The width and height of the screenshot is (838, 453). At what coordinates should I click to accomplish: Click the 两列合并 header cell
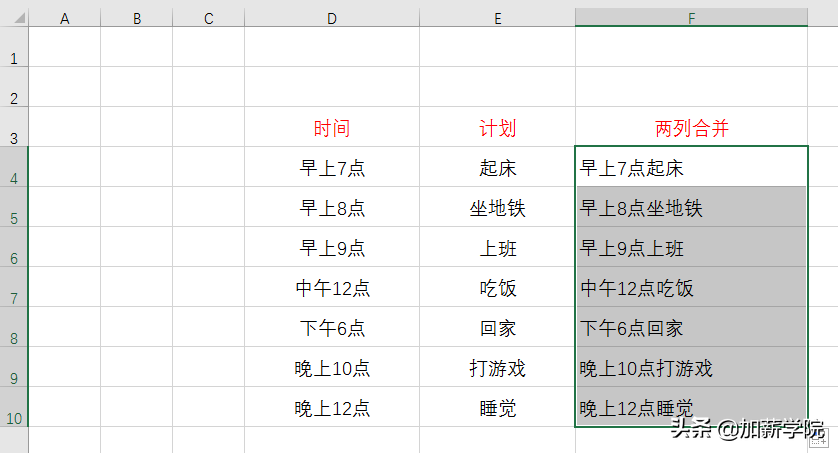coord(692,127)
